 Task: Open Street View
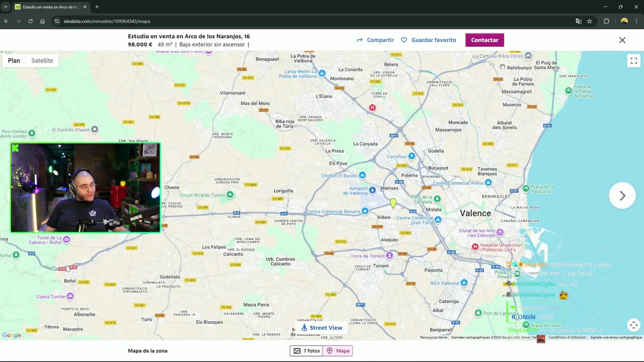coord(321,328)
